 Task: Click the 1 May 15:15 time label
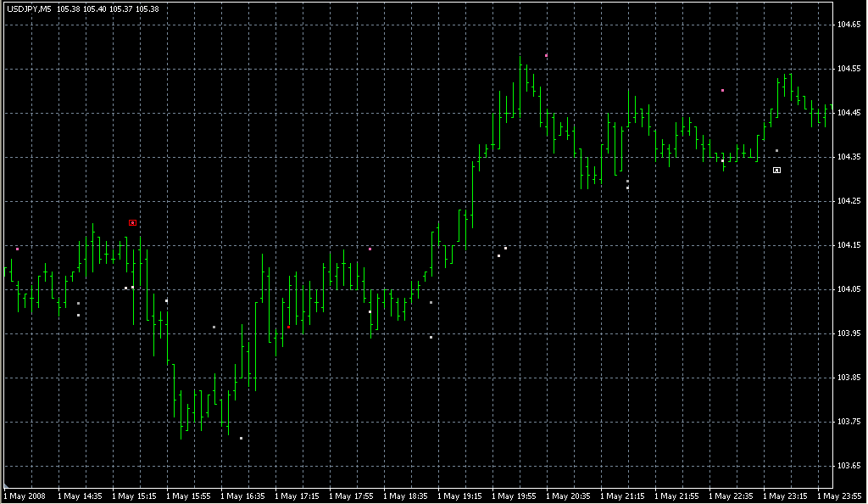coord(134,496)
